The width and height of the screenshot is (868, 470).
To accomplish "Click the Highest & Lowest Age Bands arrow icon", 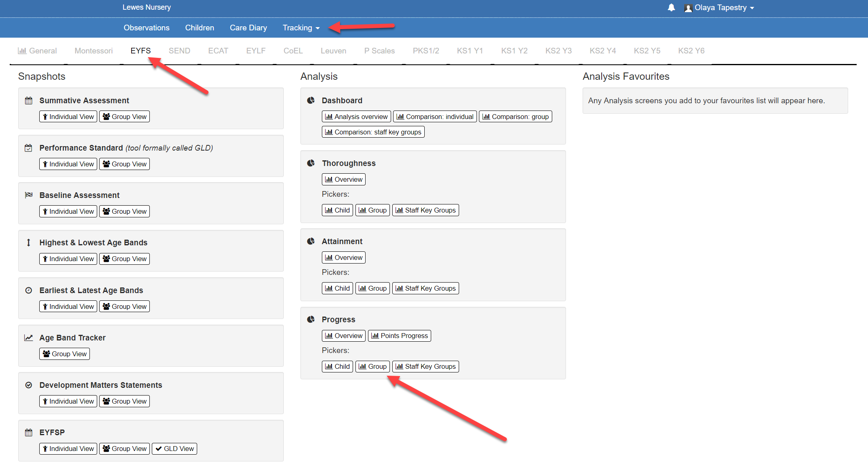I will coord(29,242).
